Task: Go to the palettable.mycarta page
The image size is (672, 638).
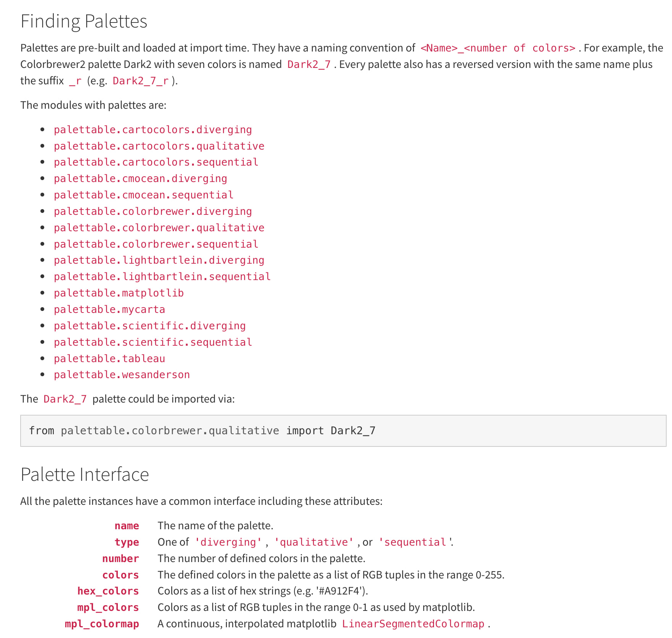Action: pyautogui.click(x=109, y=309)
